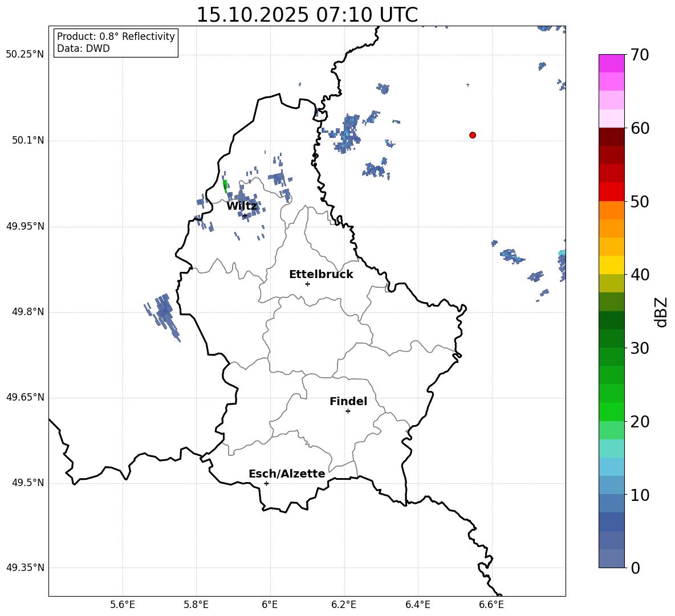The height and width of the screenshot is (616, 675).
Task: Click the Ettelbruck station label
Action: (x=321, y=275)
